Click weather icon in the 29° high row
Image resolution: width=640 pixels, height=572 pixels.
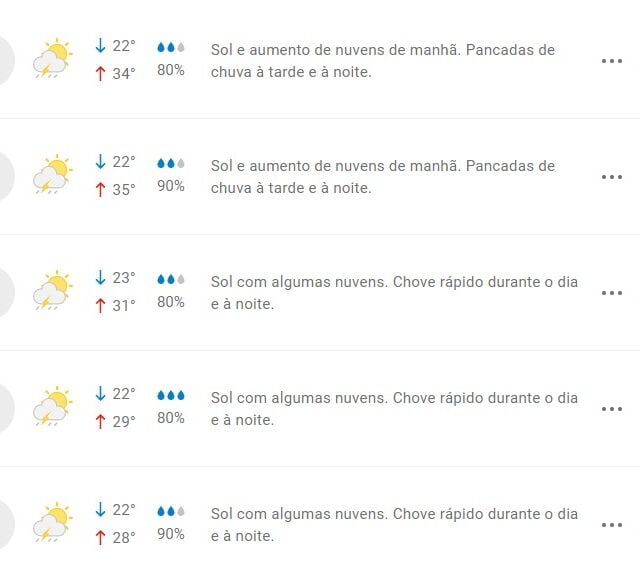click(x=53, y=406)
